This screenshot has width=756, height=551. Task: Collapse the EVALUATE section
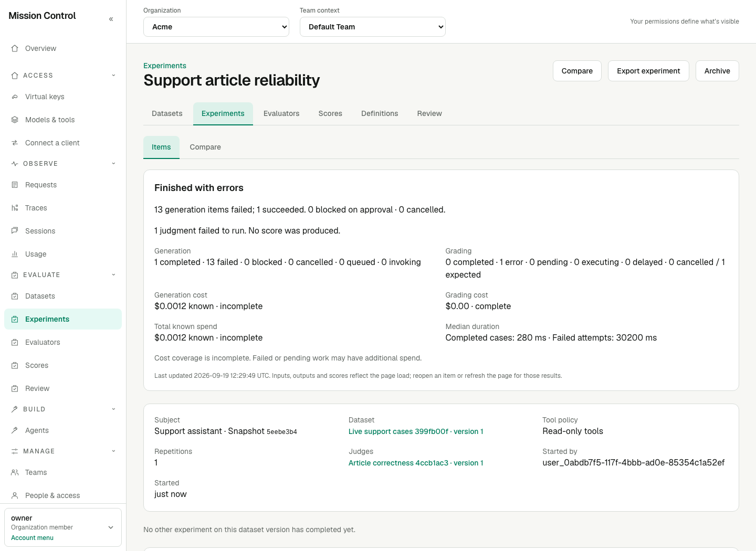click(113, 275)
